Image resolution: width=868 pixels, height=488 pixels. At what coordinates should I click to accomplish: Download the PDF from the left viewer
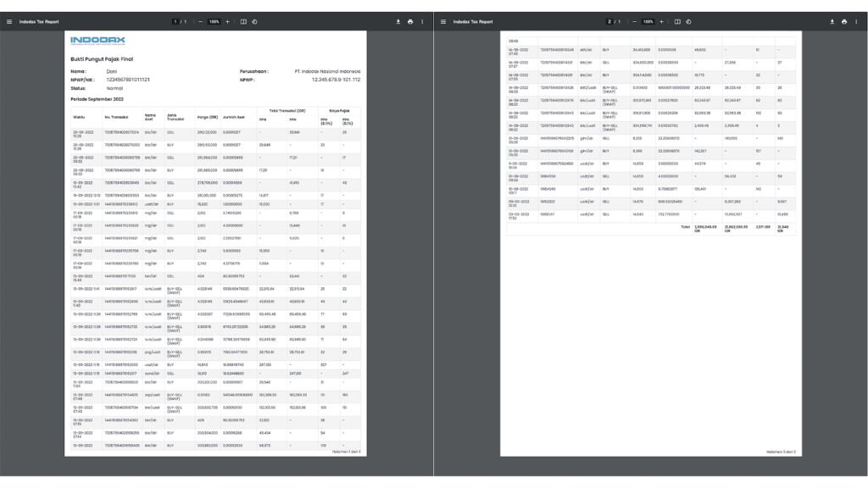[x=398, y=21]
